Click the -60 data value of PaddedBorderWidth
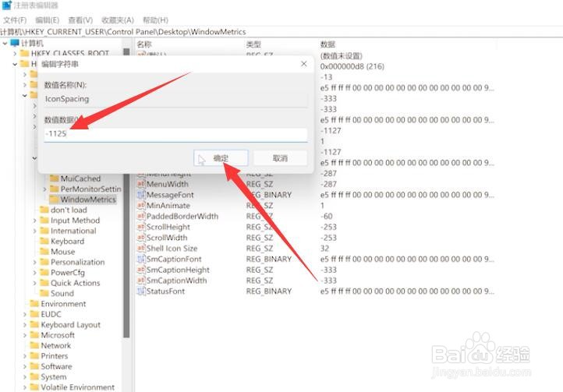The image size is (563, 392). coord(327,216)
